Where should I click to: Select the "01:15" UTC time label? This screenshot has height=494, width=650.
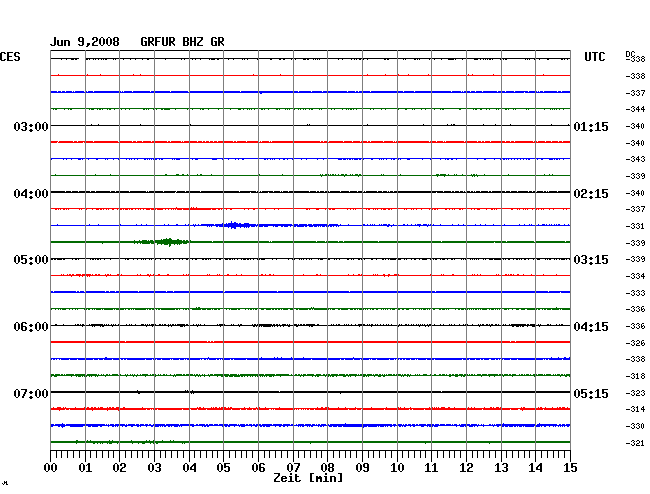591,126
